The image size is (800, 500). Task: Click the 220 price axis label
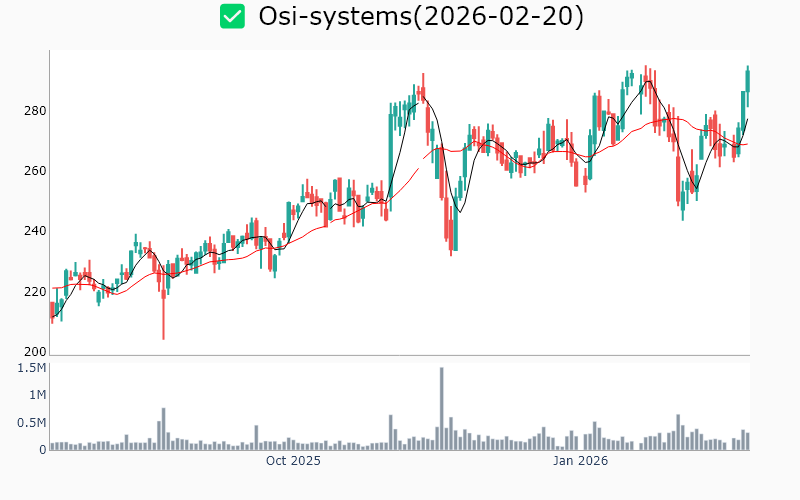click(33, 292)
